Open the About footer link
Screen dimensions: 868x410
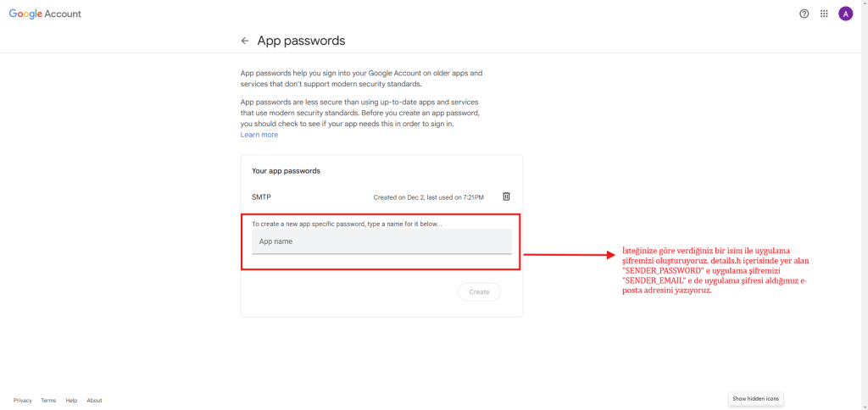tap(94, 401)
